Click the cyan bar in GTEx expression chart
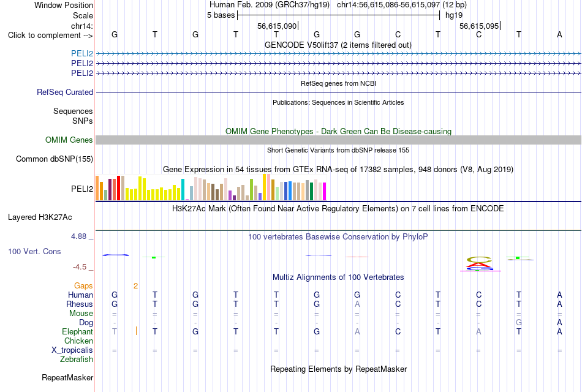 tap(183, 190)
